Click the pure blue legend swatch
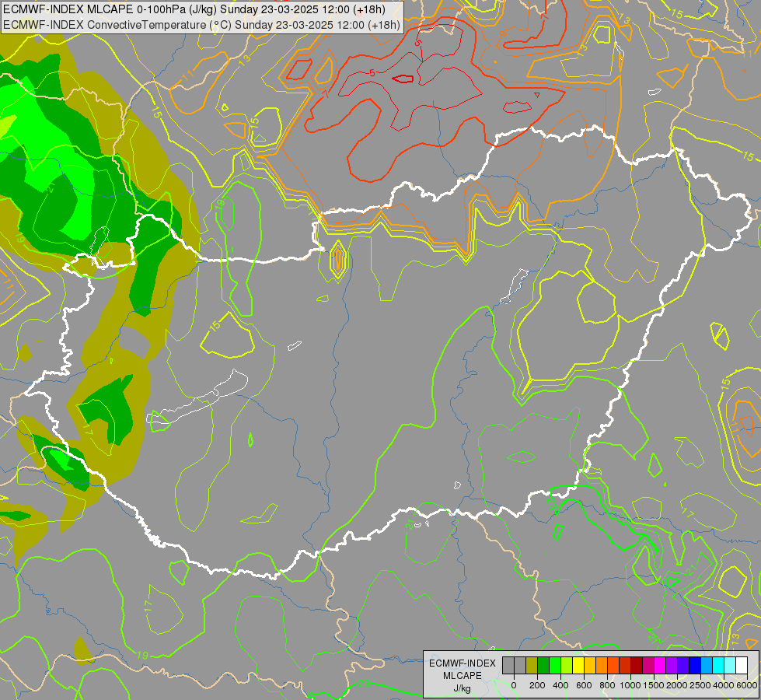761x700 pixels. pyautogui.click(x=696, y=665)
